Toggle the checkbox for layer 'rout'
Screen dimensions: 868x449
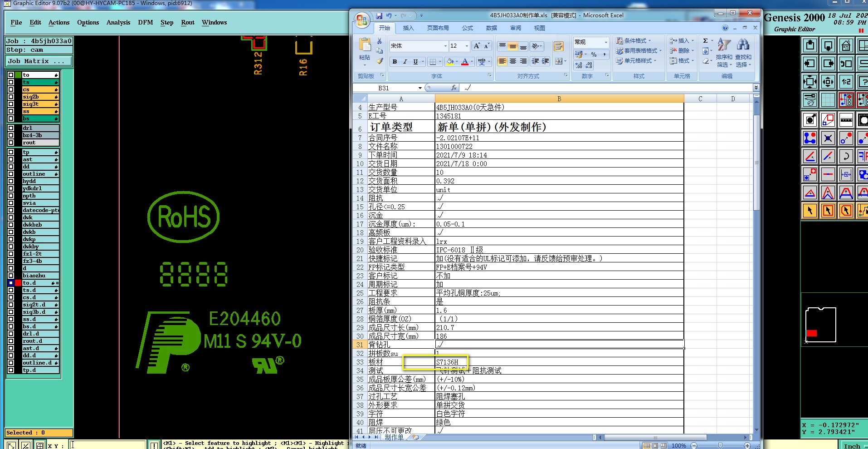[11, 143]
